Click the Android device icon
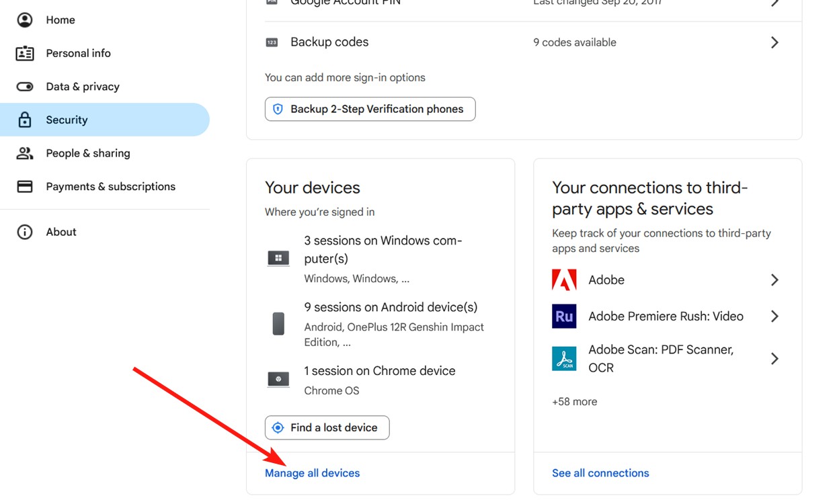 (278, 323)
